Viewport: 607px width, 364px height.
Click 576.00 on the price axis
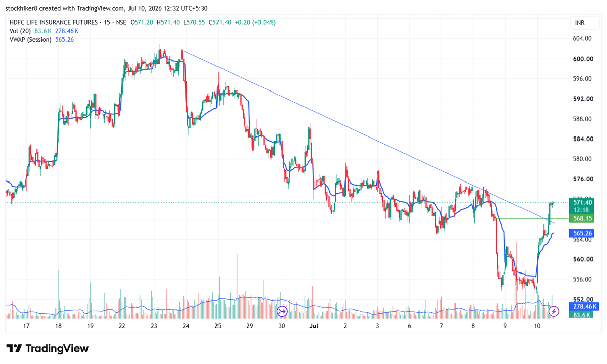click(583, 179)
